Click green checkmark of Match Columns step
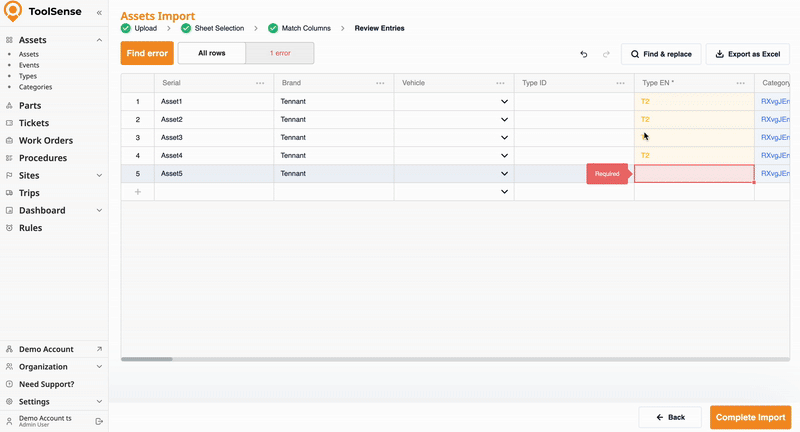 (273, 28)
